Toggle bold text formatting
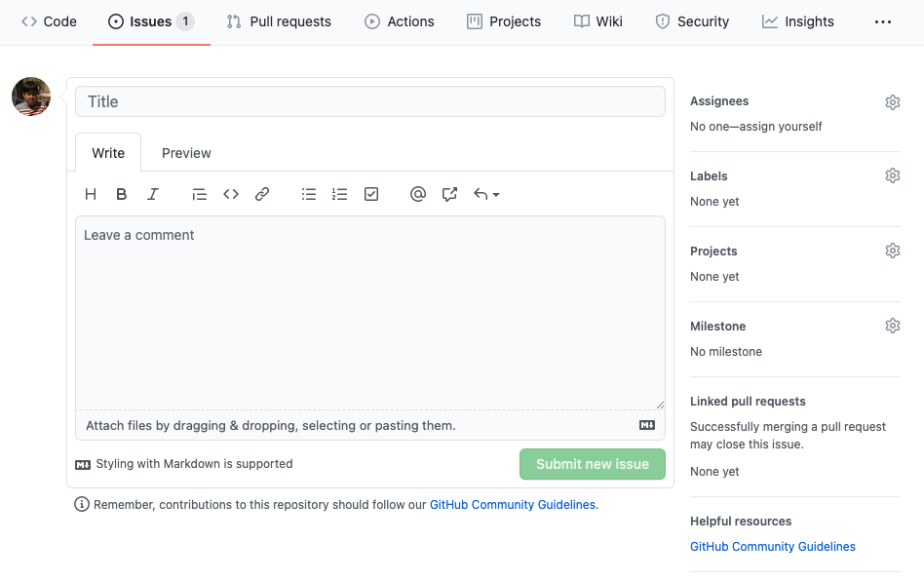 tap(122, 194)
